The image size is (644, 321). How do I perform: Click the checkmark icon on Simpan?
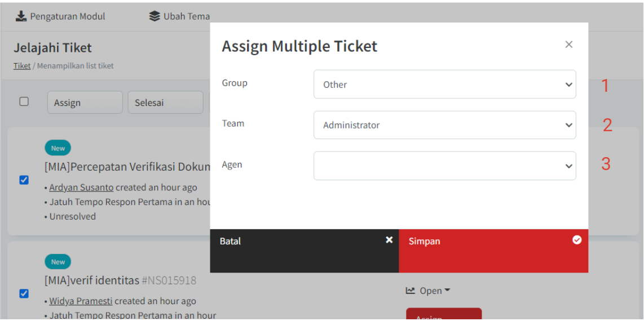click(x=577, y=240)
